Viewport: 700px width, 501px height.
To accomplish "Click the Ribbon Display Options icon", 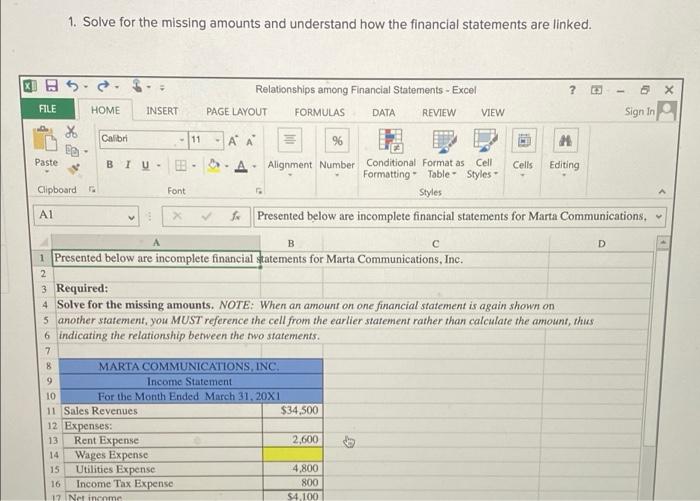I will pos(596,90).
